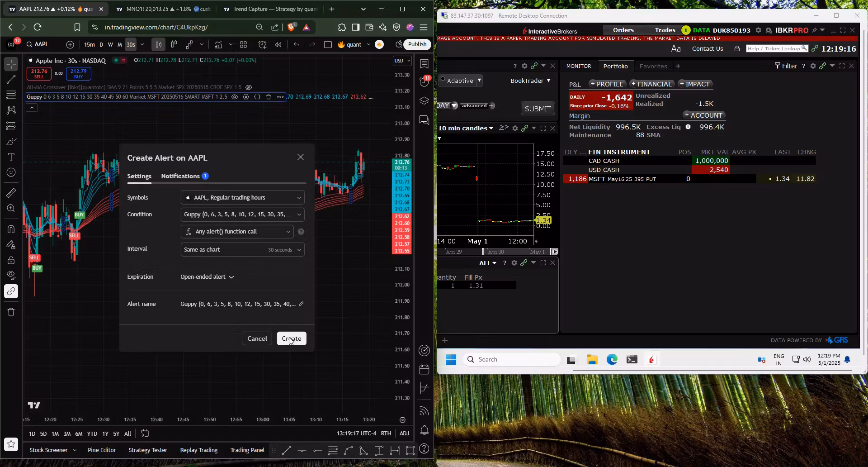Viewport: 868px width, 467px height.
Task: Toggle ADJ adjusted data at chart bottom
Action: coord(404,433)
